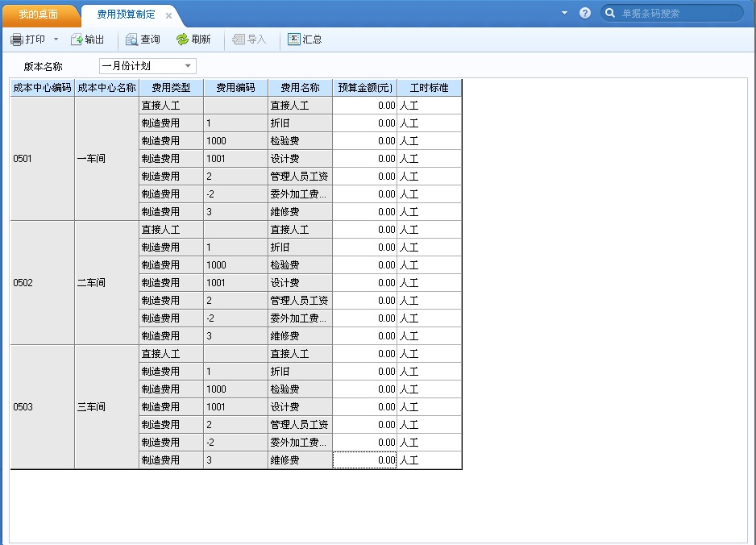Select the 三车间 name cell

click(106, 406)
